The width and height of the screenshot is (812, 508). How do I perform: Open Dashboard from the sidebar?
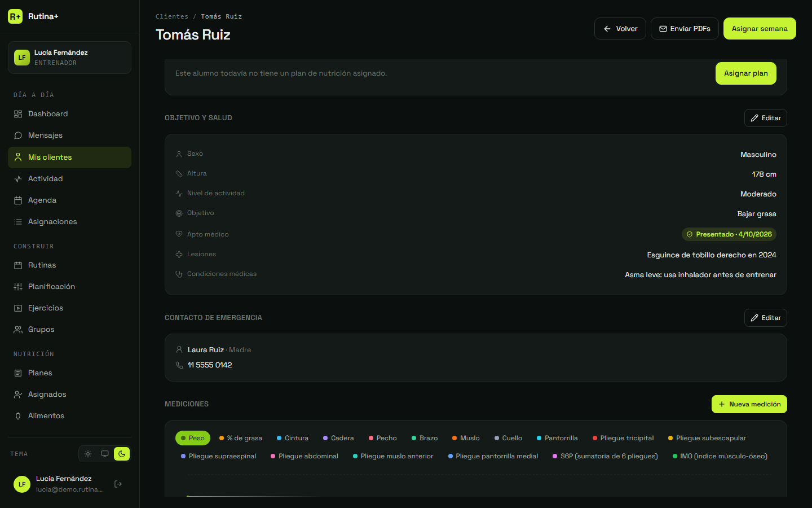[69, 114]
